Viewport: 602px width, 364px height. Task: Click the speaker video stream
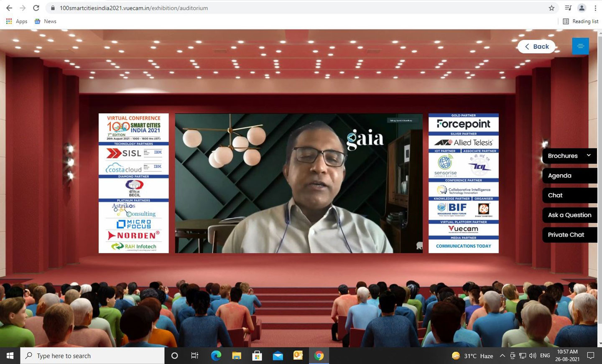(299, 183)
